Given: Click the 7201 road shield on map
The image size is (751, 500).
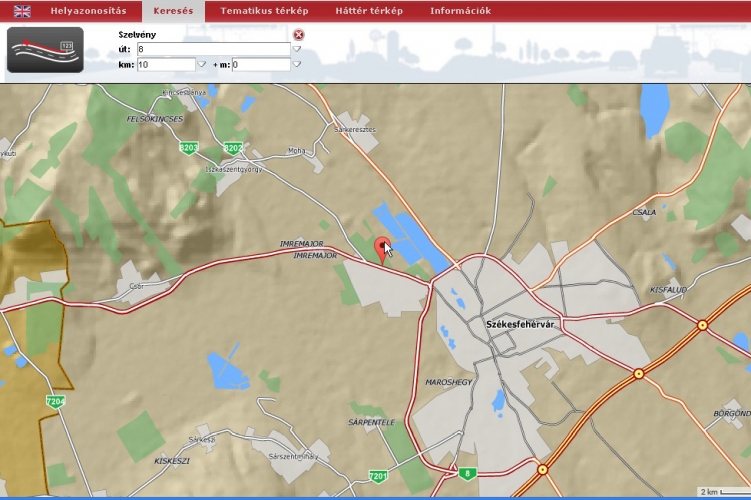Looking at the screenshot, I should pyautogui.click(x=377, y=475).
